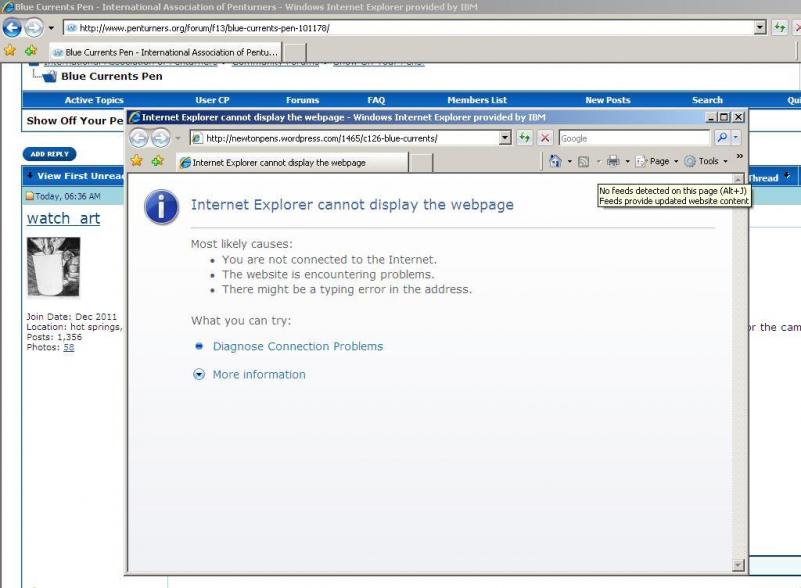This screenshot has width=801, height=588.
Task: Open the 58 photos link
Action: 69,347
